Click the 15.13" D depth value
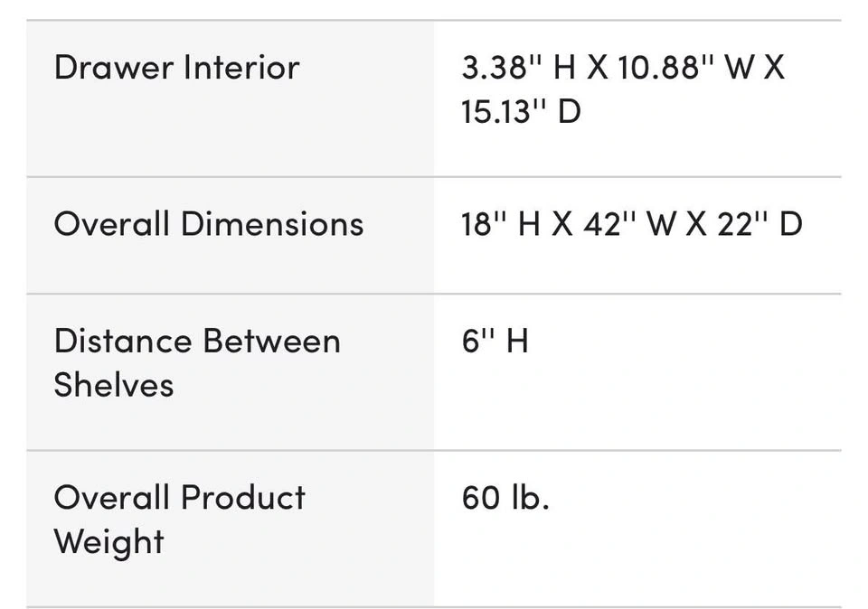The height and width of the screenshot is (609, 868). tap(521, 111)
